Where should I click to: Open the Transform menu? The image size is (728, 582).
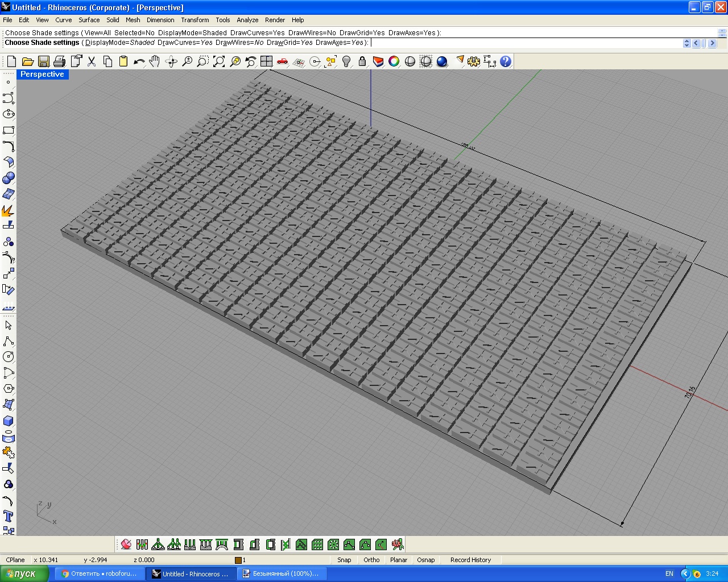point(195,20)
